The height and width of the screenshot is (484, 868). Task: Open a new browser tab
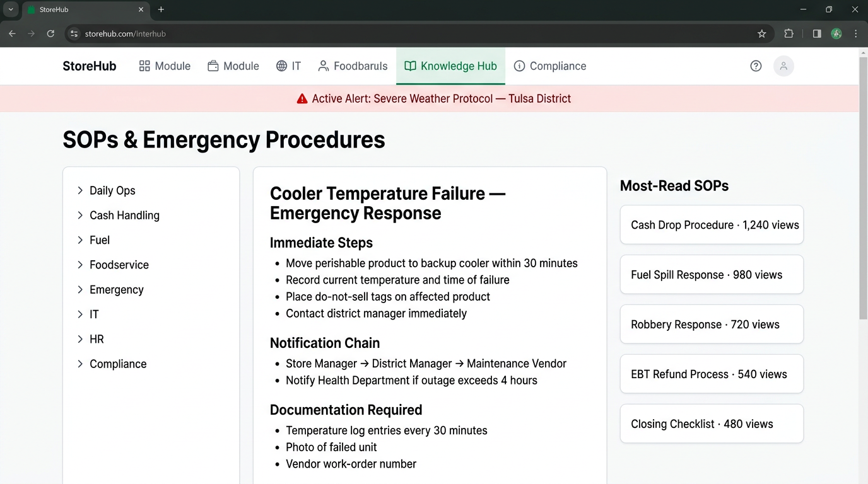(161, 9)
